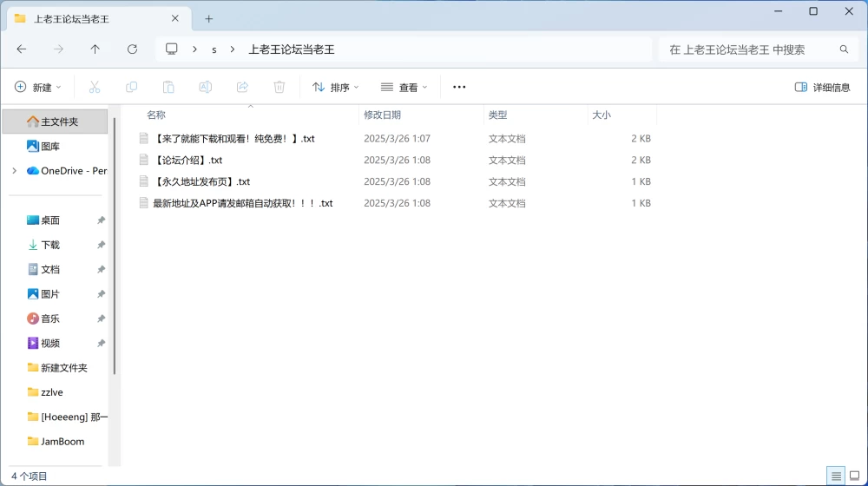Image resolution: width=868 pixels, height=486 pixels.
Task: Click the This PC monitor icon in address bar
Action: (x=172, y=49)
